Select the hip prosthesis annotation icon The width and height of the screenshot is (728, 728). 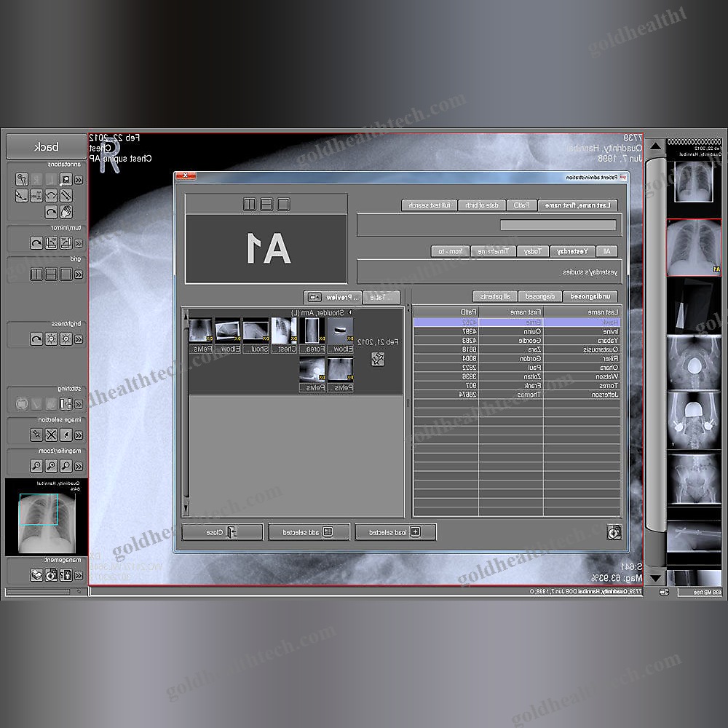(22, 179)
